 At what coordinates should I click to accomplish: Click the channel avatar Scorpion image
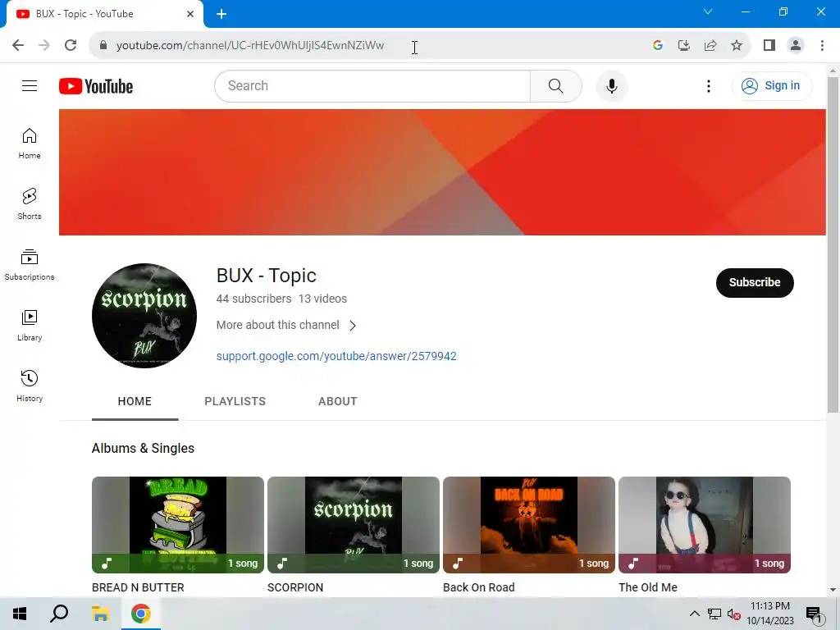pyautogui.click(x=144, y=316)
